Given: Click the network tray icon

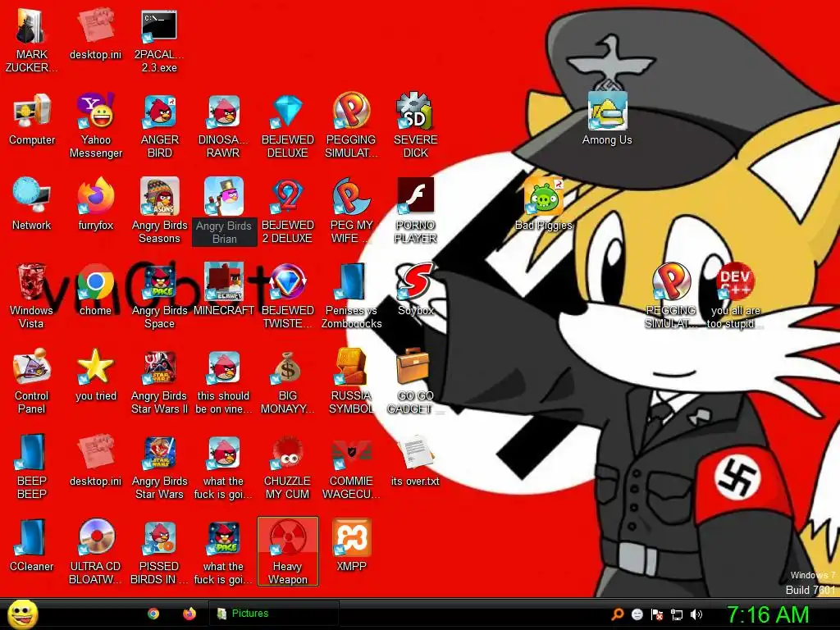Looking at the screenshot, I should pyautogui.click(x=677, y=614).
